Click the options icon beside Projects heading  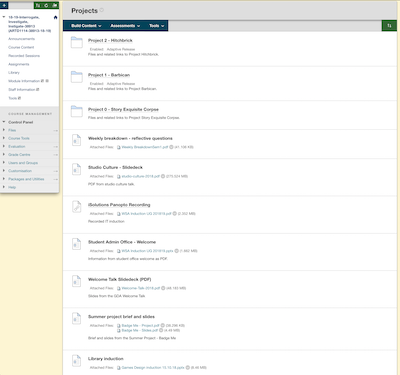102,10
